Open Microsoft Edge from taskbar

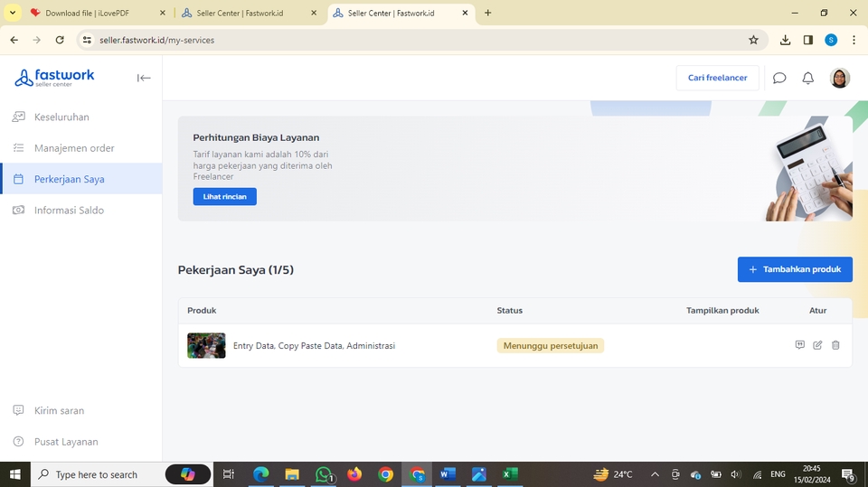pos(260,474)
